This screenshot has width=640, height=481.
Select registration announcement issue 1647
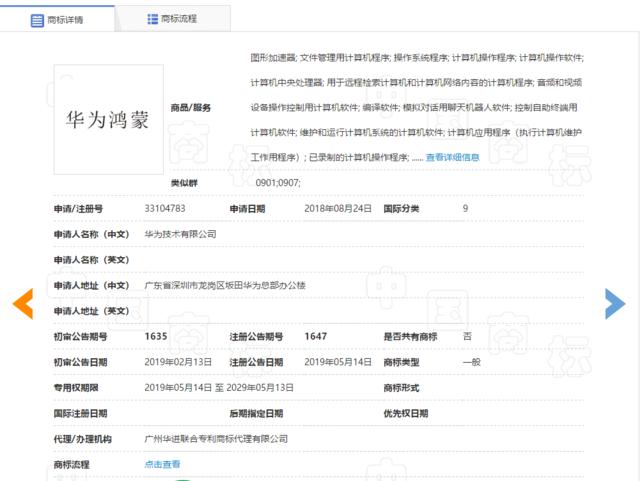316,336
